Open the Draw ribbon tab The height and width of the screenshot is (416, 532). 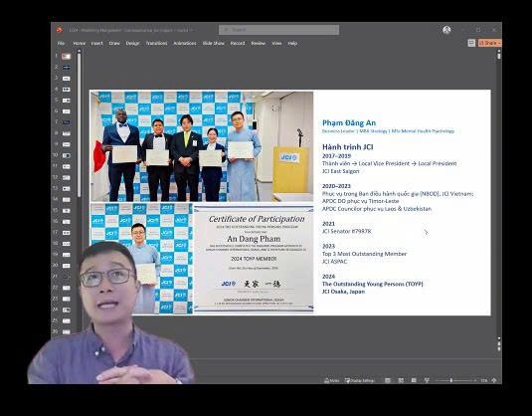[114, 43]
